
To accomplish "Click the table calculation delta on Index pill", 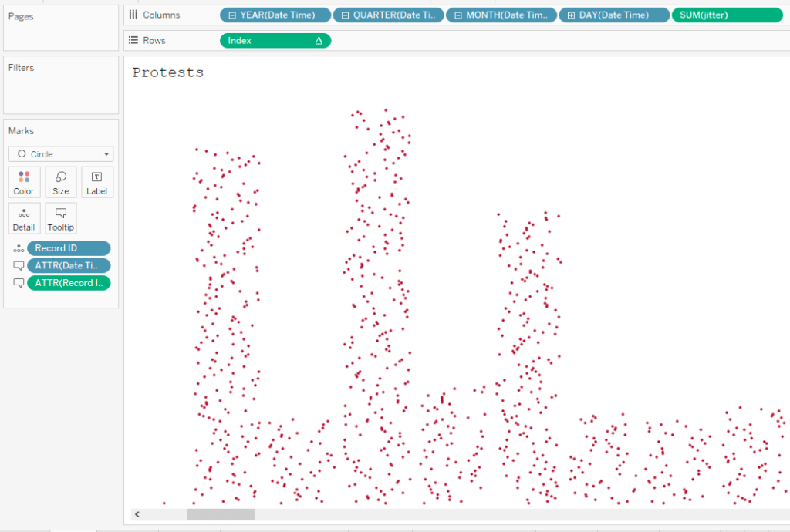I will [x=319, y=41].
